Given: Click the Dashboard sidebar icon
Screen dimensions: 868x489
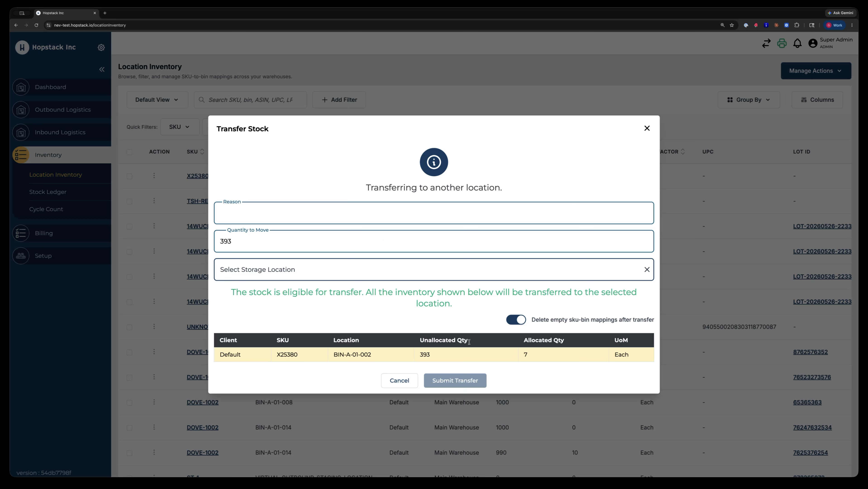Looking at the screenshot, I should point(21,87).
